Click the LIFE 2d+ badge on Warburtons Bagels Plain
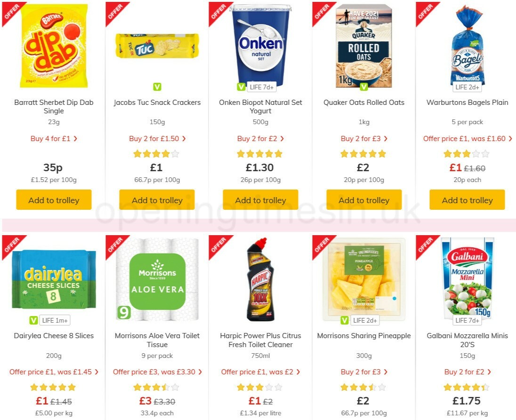This screenshot has width=516, height=420. coord(467,87)
